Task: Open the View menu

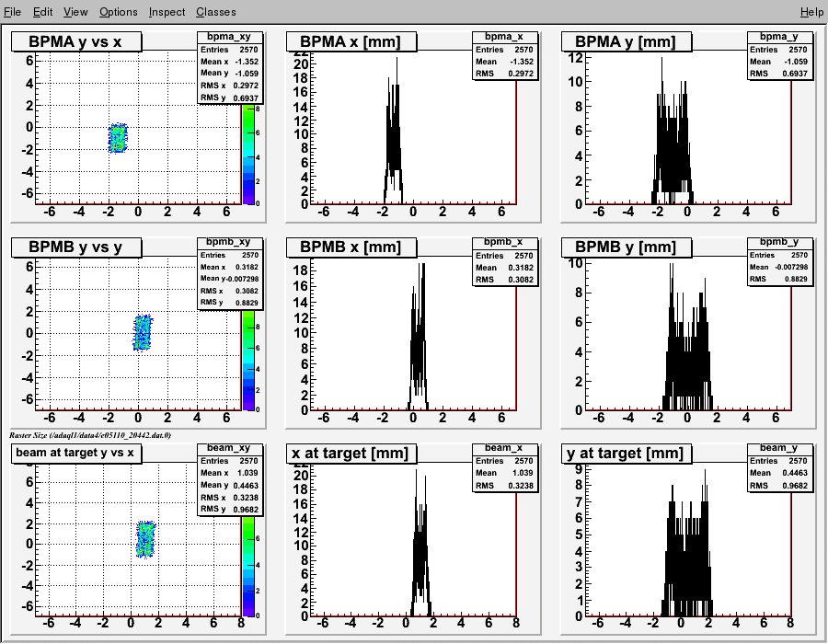Action: coord(75,12)
